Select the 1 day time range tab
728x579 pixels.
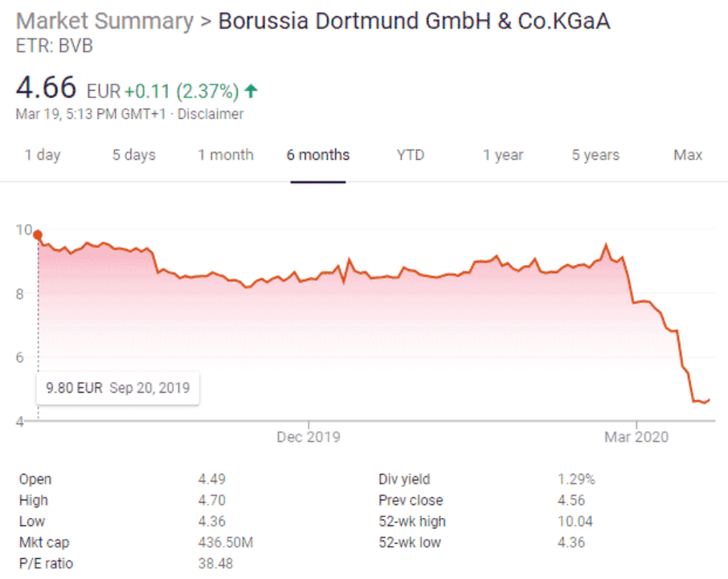[x=43, y=155]
